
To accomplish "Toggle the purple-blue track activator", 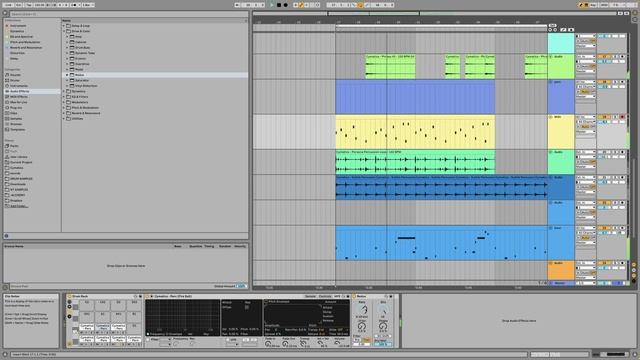I will pos(604,82).
